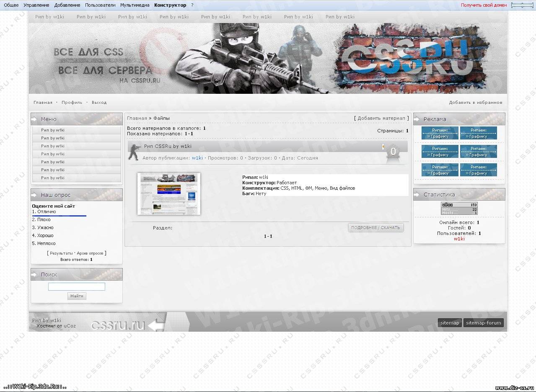Open online user w1ki in Статистика
Screen dimensions: 536x392
(459, 239)
